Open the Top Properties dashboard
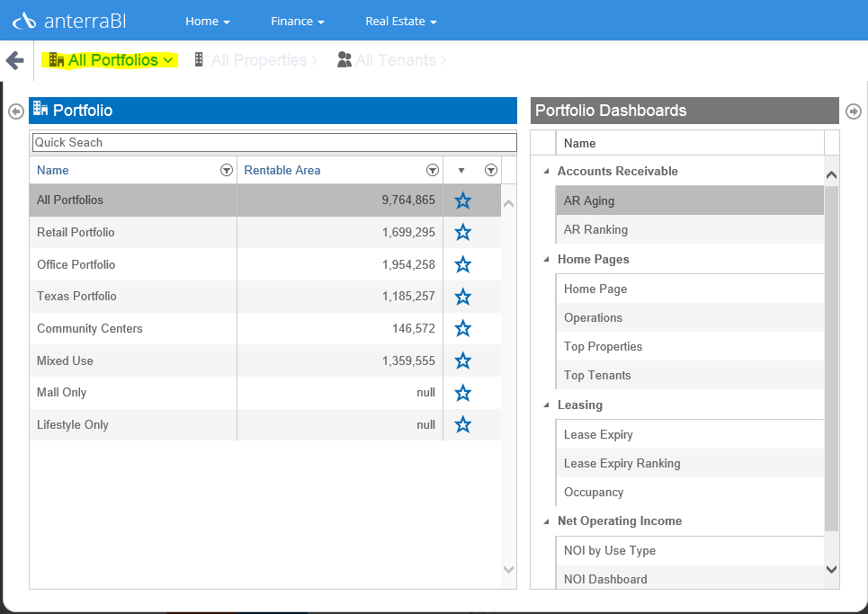This screenshot has width=868, height=614. pos(690,346)
